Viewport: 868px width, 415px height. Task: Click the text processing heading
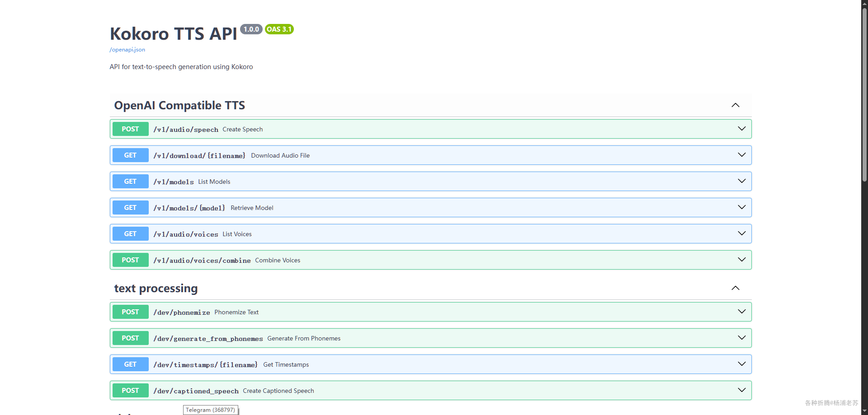click(156, 289)
